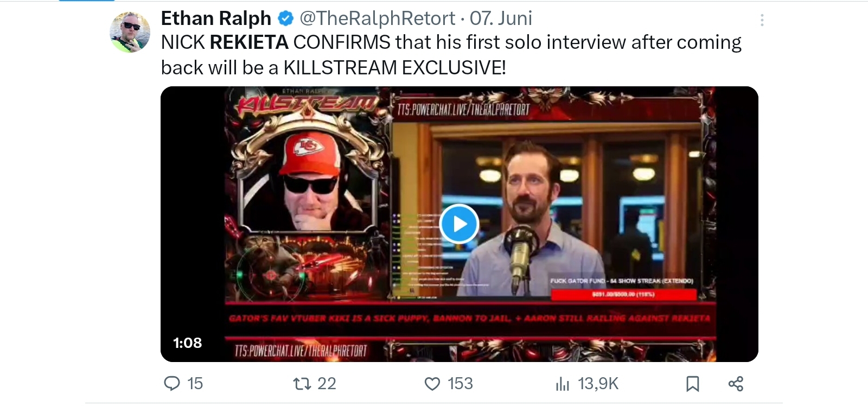Open the reply comment icon
The height and width of the screenshot is (406, 868).
[x=172, y=384]
